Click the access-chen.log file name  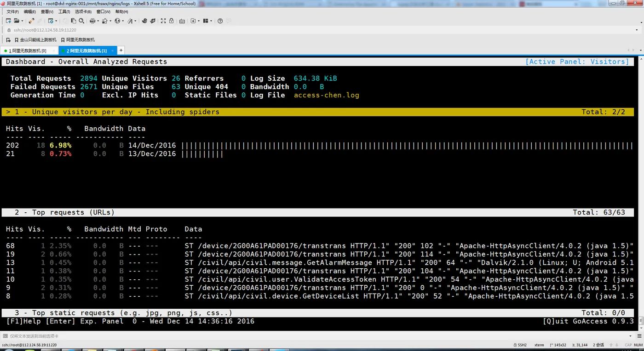point(327,95)
